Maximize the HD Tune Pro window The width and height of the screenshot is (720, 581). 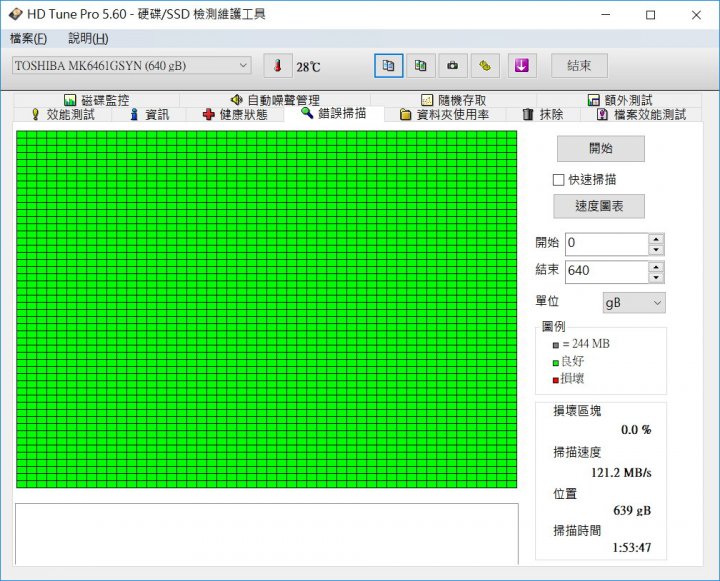[650, 15]
